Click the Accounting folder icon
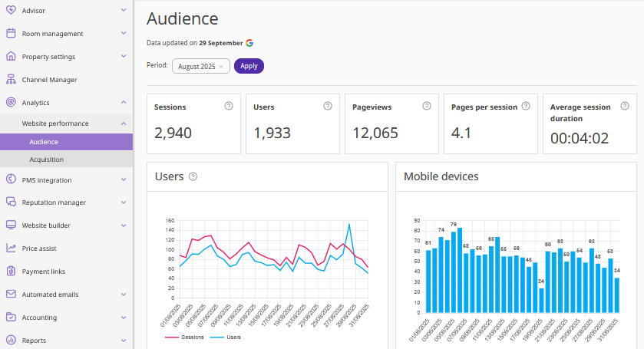 click(11, 317)
